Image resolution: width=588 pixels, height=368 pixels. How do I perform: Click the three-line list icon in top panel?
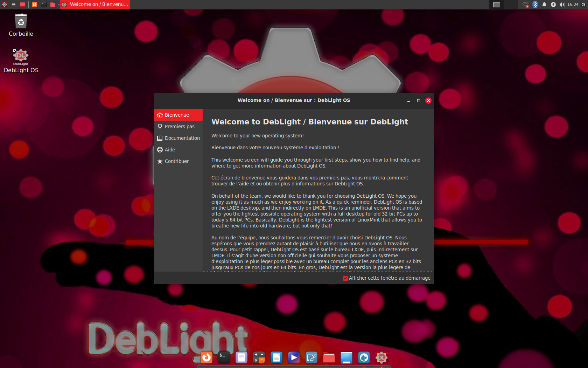pyautogui.click(x=14, y=5)
